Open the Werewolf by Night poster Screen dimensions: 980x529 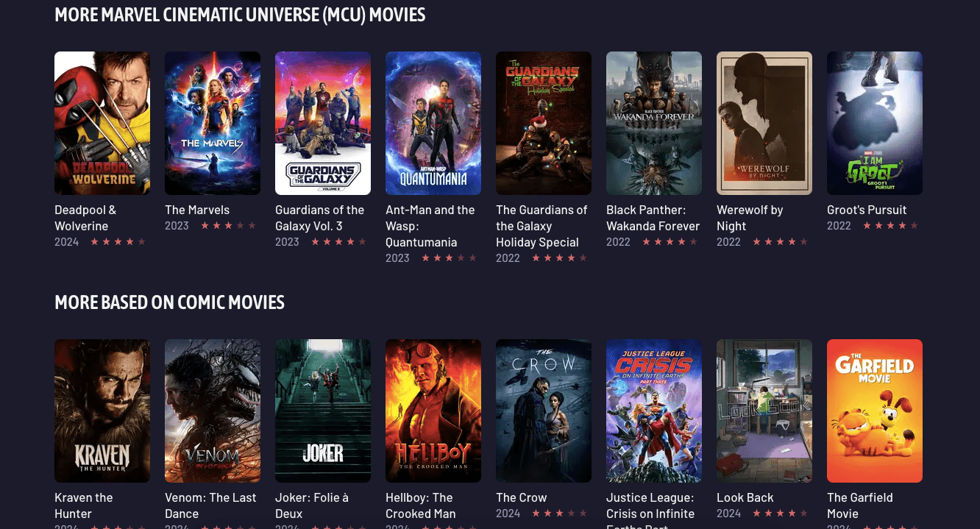(764, 123)
